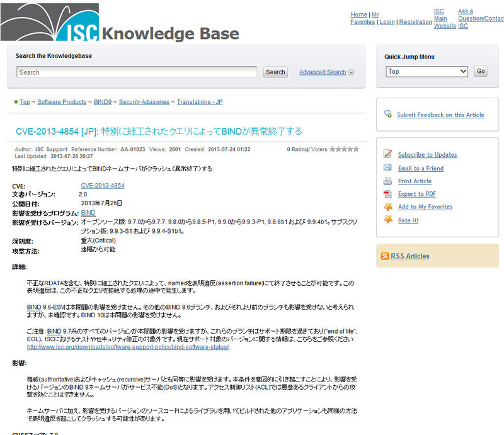Expand the Advanced Search options
Image resolution: width=504 pixels, height=435 pixels.
pyautogui.click(x=326, y=72)
